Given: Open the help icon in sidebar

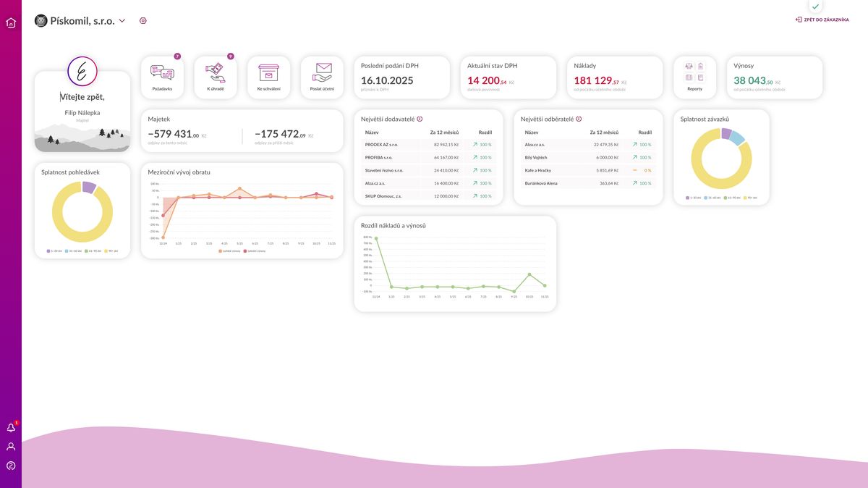Looking at the screenshot, I should (11, 466).
